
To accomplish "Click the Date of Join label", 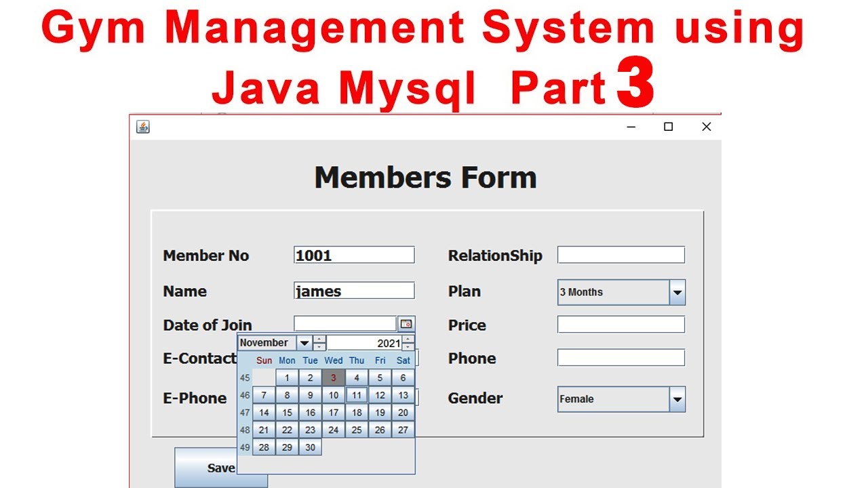I will [x=208, y=325].
